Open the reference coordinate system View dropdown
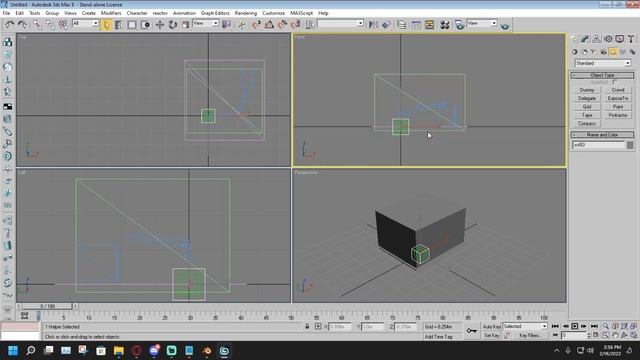The image size is (640, 360). [205, 23]
